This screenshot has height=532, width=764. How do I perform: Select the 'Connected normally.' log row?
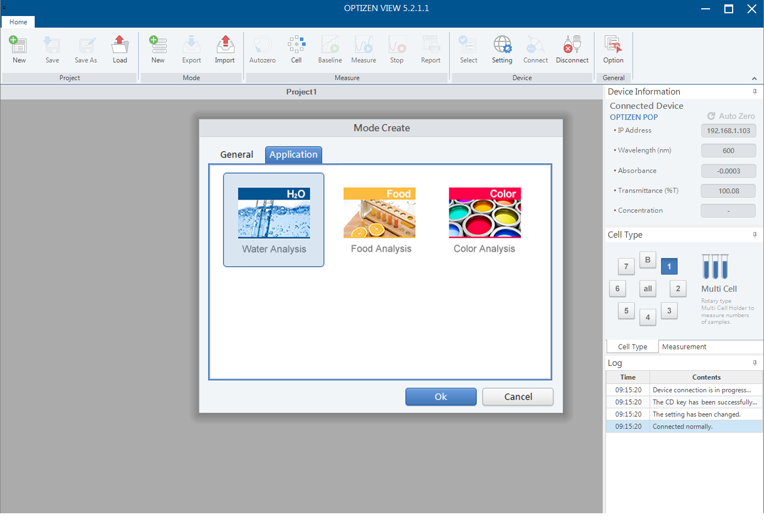pyautogui.click(x=684, y=426)
